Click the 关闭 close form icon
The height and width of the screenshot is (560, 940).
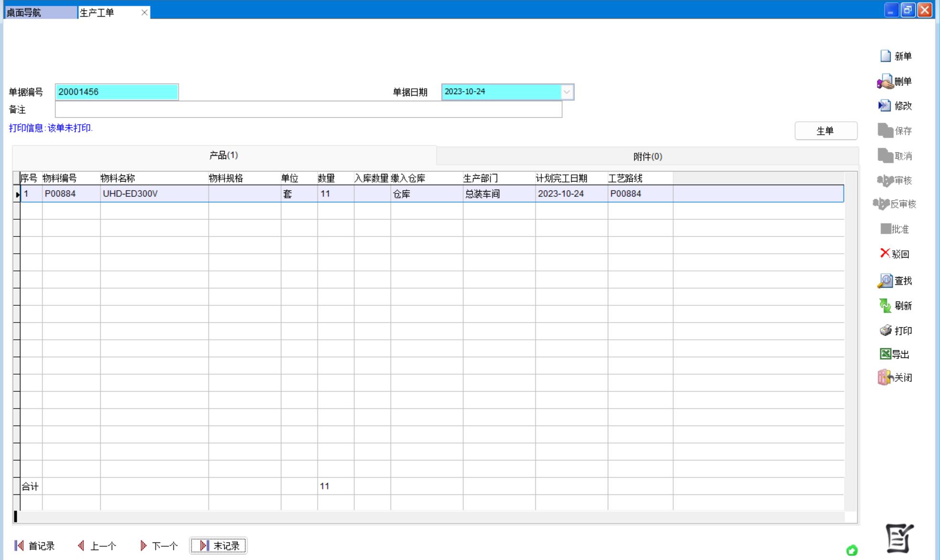click(885, 377)
